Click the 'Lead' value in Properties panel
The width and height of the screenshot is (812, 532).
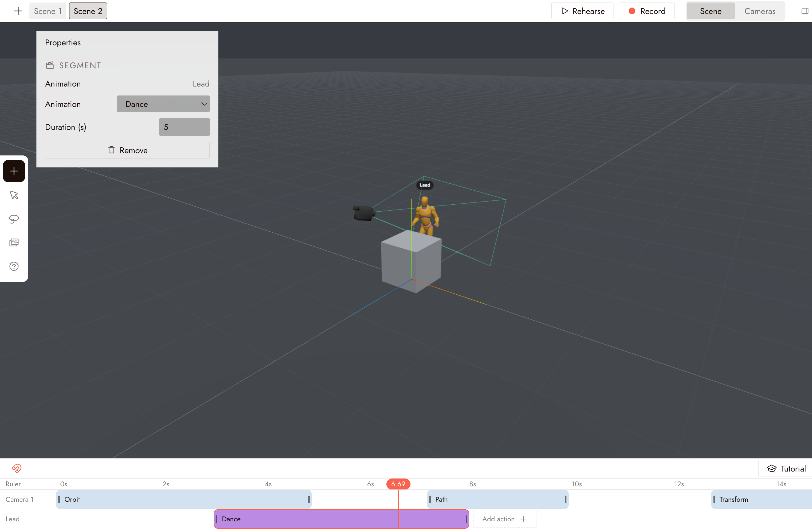(201, 84)
